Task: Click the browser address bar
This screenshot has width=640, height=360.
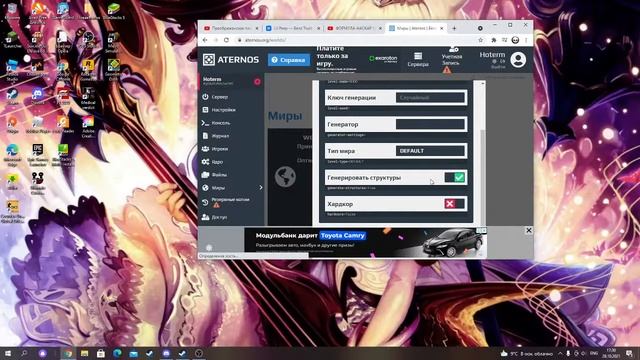Action: pos(355,40)
